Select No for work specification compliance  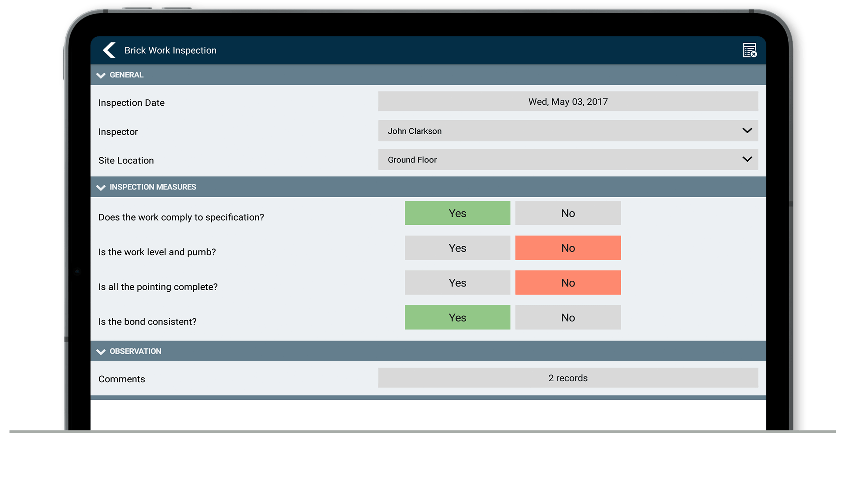(x=568, y=213)
